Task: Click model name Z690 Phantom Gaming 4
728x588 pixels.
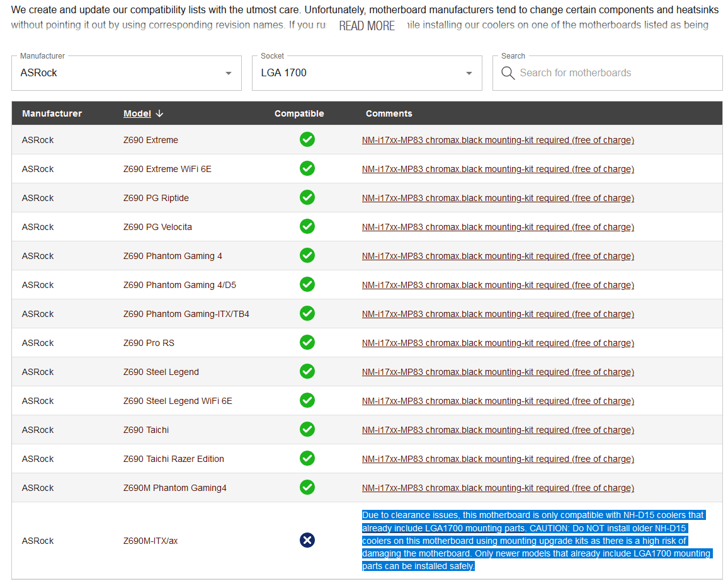Action: point(173,256)
